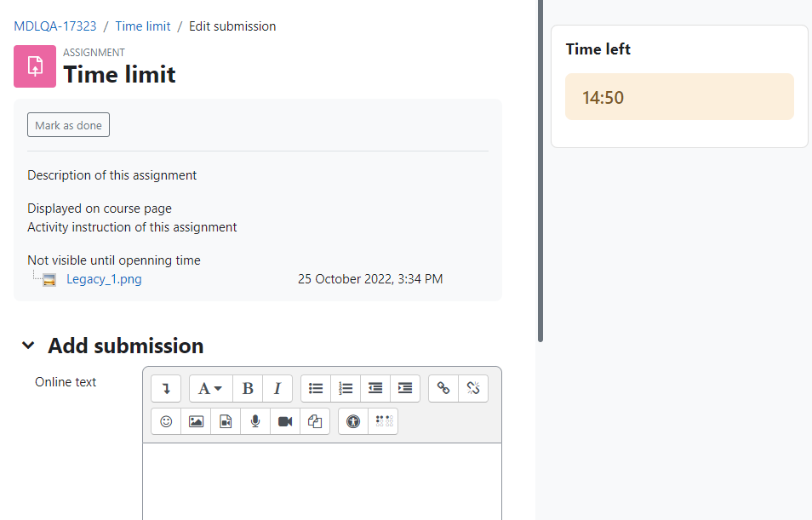Outdent the selected text
The width and height of the screenshot is (812, 520).
click(375, 388)
